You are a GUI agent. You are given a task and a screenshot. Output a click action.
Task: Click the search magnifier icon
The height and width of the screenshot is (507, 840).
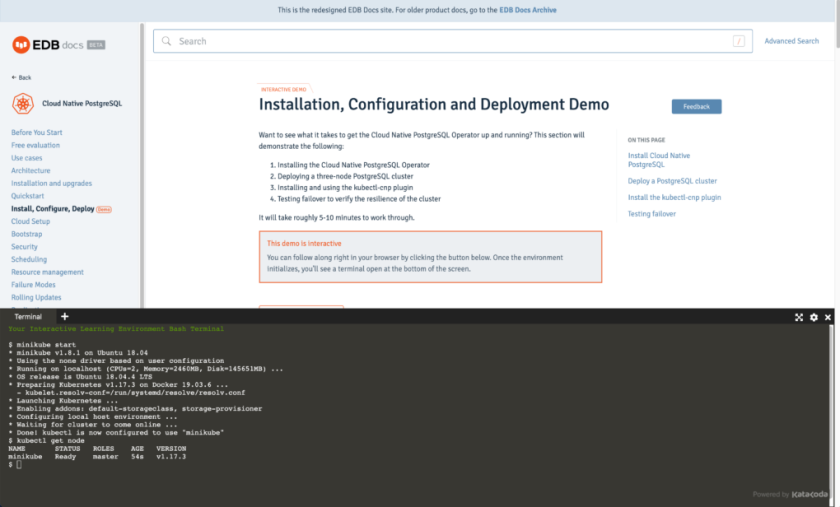[x=167, y=41]
